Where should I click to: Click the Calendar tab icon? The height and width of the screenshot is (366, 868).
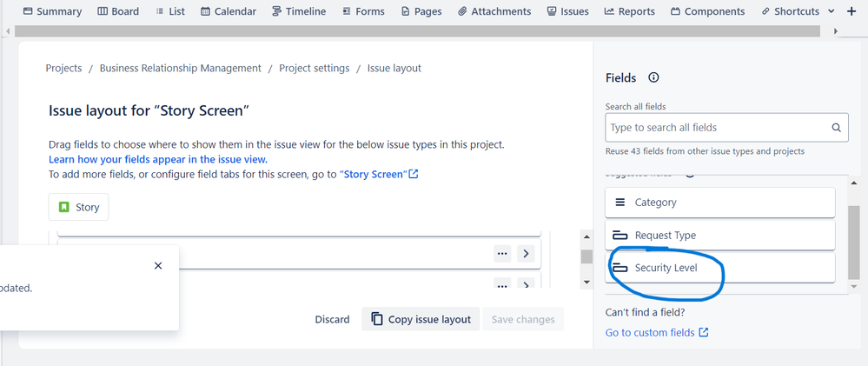[205, 11]
